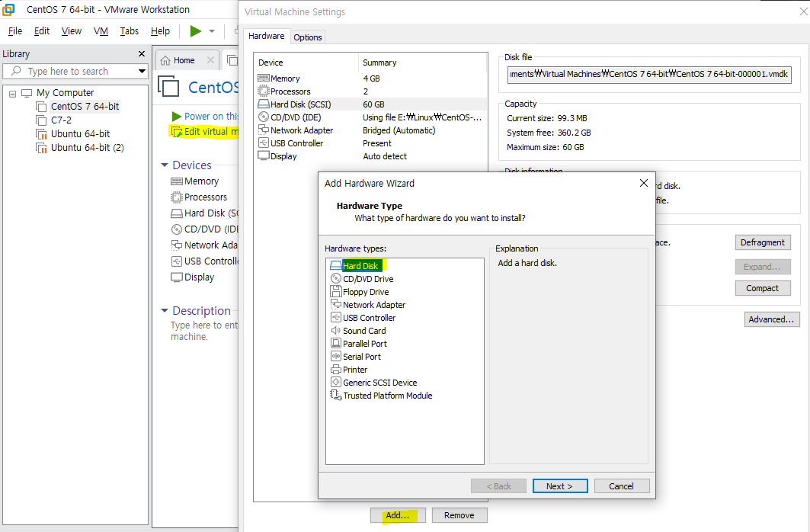
Task: Select Memory device in settings device list
Action: [x=371, y=79]
